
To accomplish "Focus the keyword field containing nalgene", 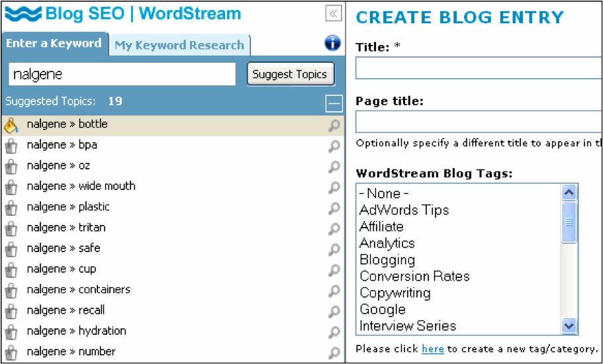I will click(x=122, y=74).
